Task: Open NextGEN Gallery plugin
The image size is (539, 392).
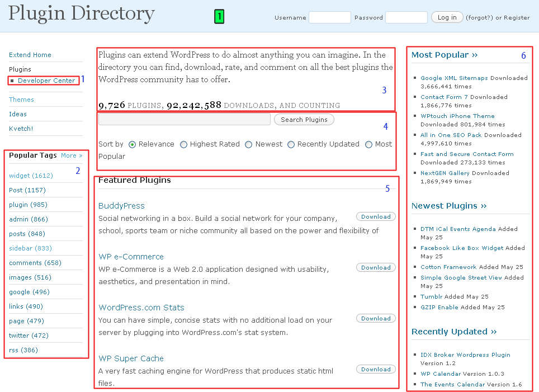Action: (445, 173)
